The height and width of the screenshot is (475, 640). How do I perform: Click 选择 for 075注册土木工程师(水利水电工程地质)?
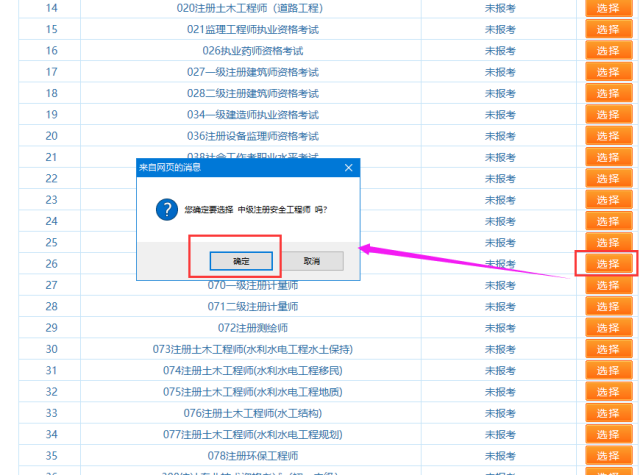click(608, 392)
